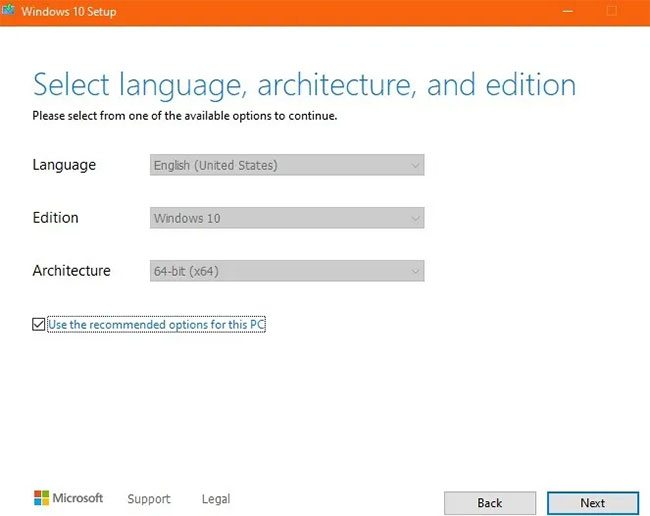Click the Architecture field label

[x=71, y=271]
